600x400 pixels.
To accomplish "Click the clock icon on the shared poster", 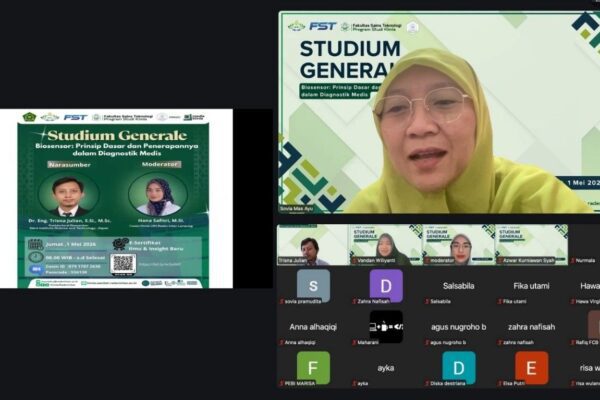I will pos(36,257).
